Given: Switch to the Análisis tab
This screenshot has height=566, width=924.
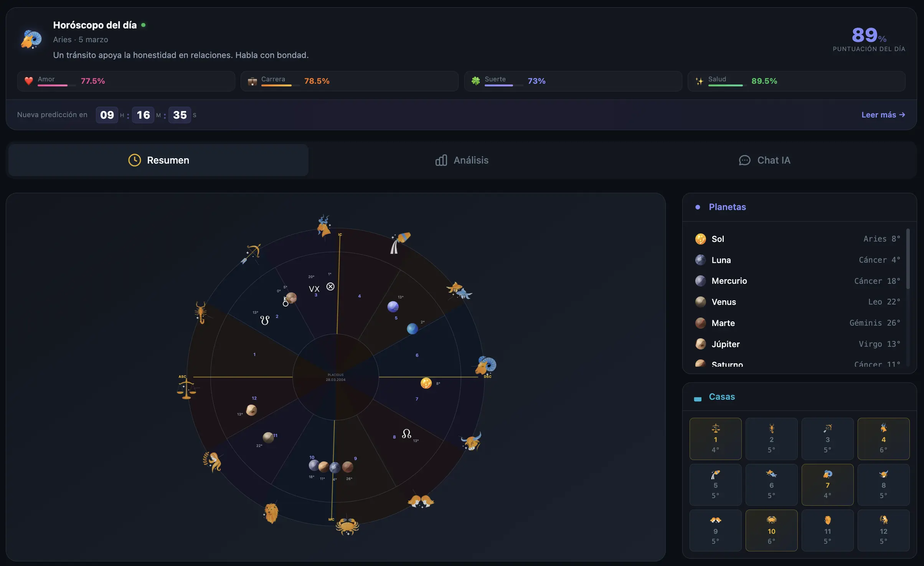Looking at the screenshot, I should pos(462,160).
